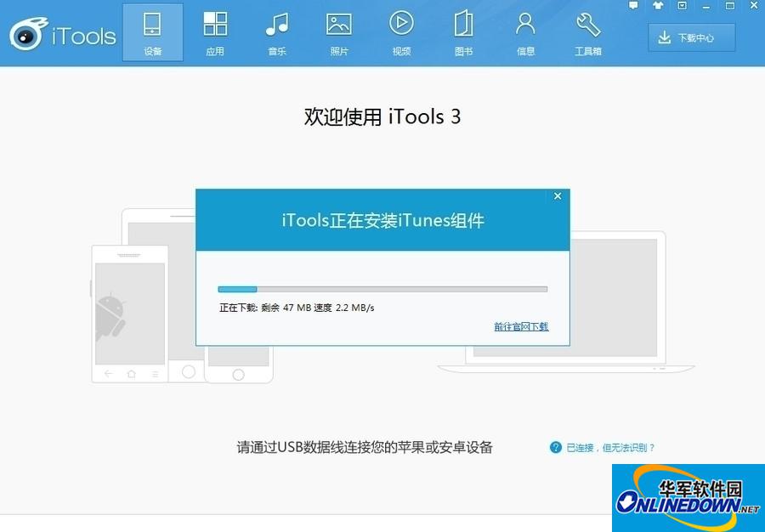The width and height of the screenshot is (765, 532).
Task: Click the download progress bar
Action: (x=382, y=289)
